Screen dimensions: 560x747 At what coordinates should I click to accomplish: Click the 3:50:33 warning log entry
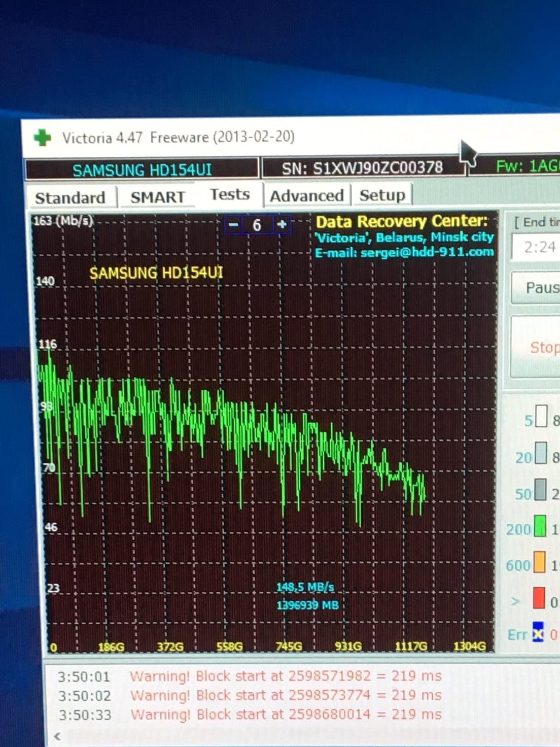tap(250, 714)
